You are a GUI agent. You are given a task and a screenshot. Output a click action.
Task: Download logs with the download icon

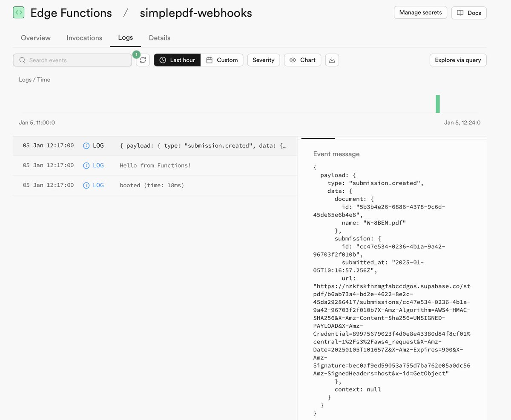point(332,60)
